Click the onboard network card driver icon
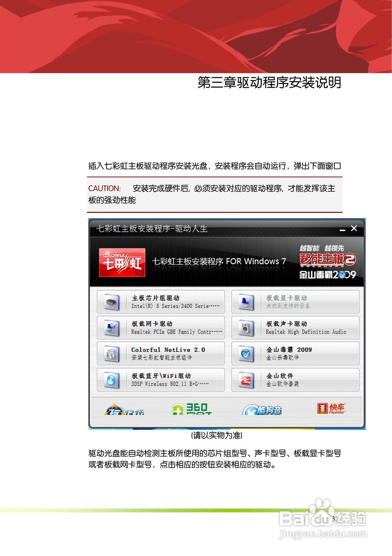The image size is (392, 556). (112, 328)
